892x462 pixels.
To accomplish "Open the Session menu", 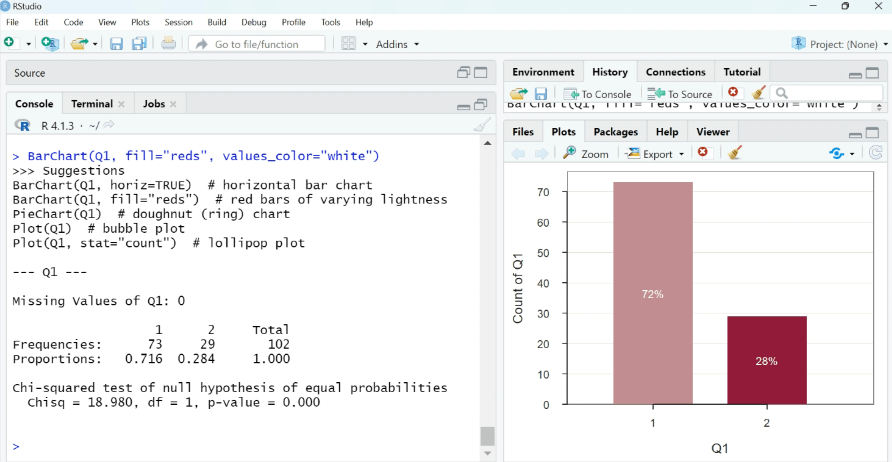I will (x=178, y=22).
